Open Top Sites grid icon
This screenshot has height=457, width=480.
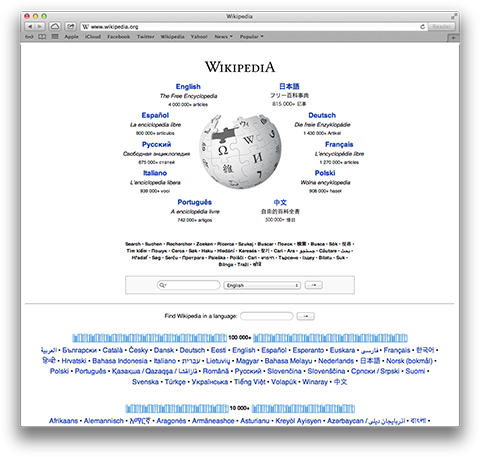[55, 36]
